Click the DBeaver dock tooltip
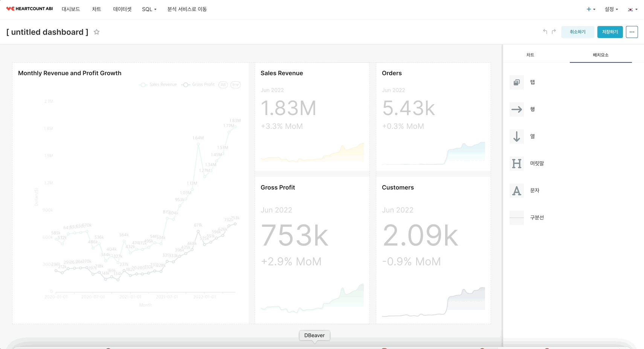644x349 pixels. click(x=314, y=335)
